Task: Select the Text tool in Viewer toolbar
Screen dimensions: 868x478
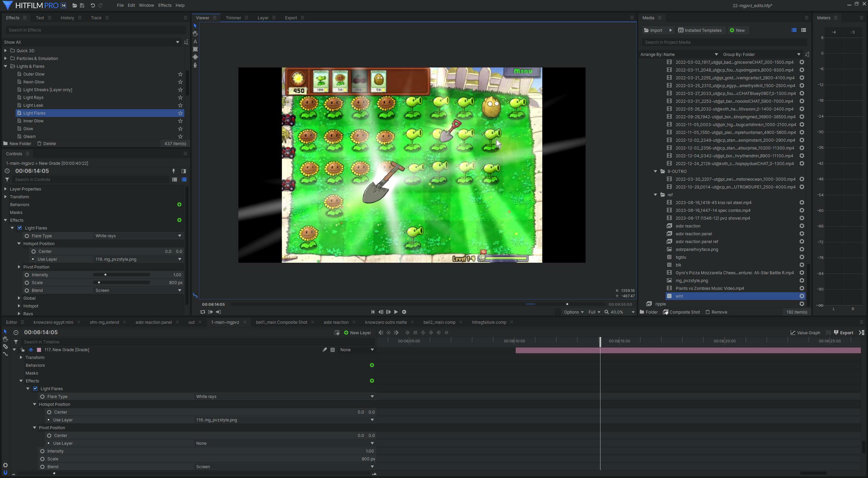Action: [195, 41]
